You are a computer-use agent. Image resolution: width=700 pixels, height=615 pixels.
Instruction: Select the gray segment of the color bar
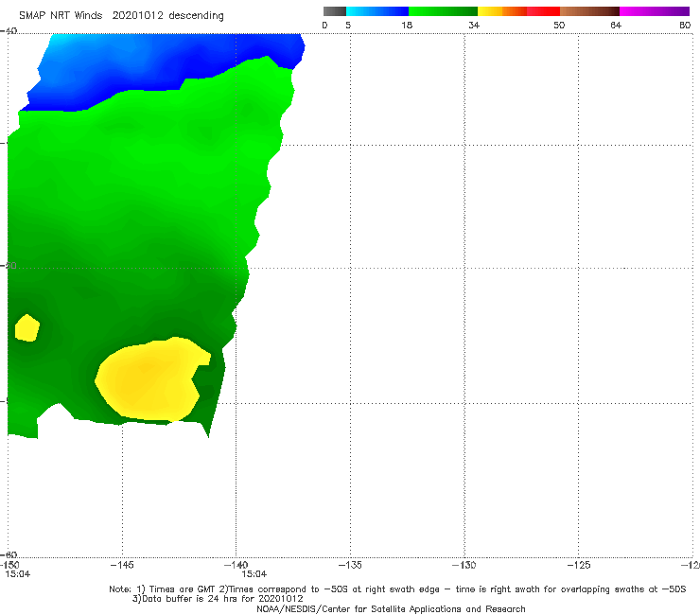[x=334, y=11]
